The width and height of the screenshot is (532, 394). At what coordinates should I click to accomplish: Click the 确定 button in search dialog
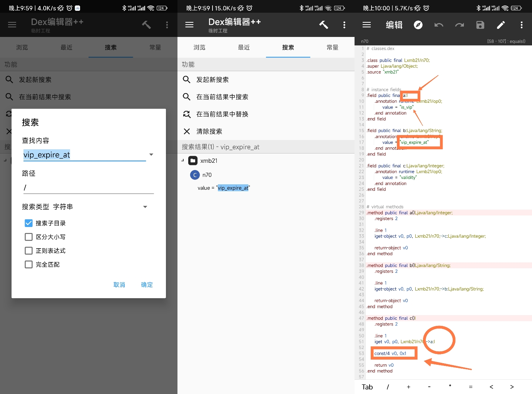pos(147,285)
